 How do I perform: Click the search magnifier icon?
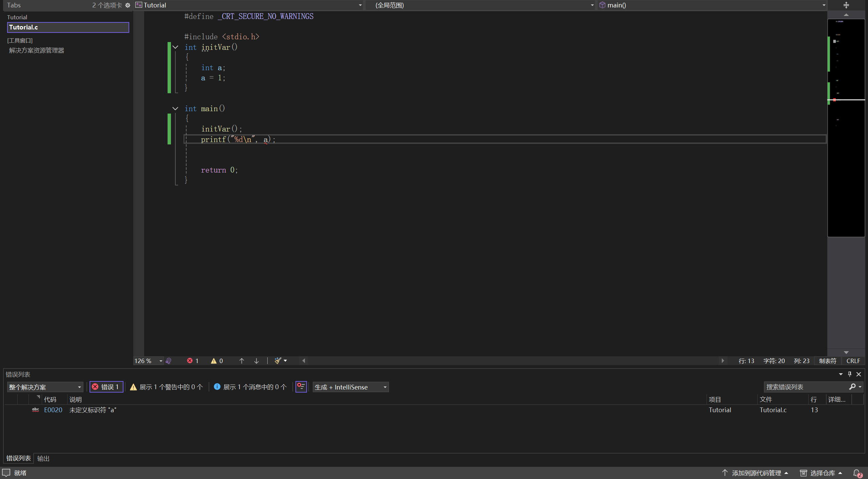pos(852,387)
